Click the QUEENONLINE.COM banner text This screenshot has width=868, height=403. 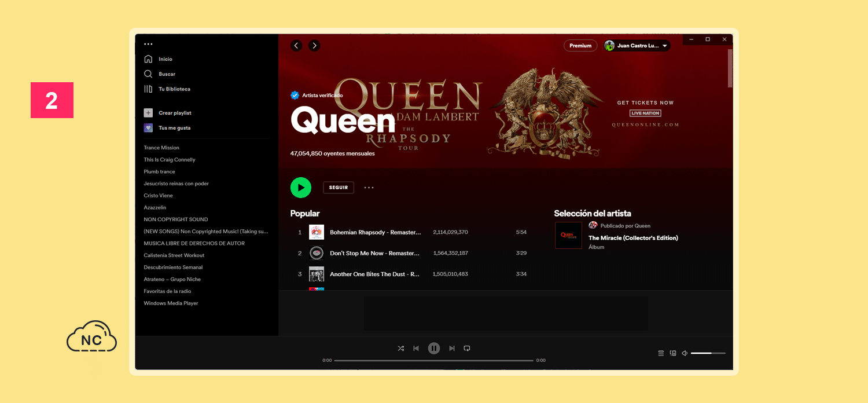tap(645, 124)
